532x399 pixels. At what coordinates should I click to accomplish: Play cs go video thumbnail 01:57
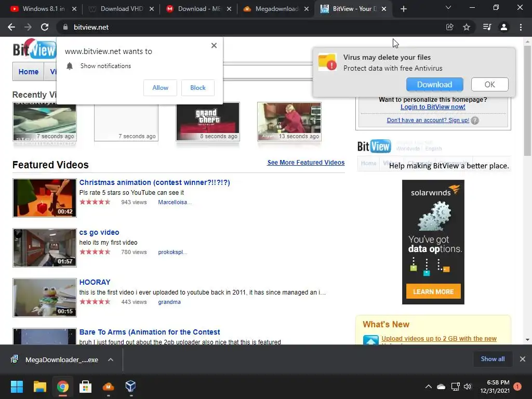tap(45, 248)
